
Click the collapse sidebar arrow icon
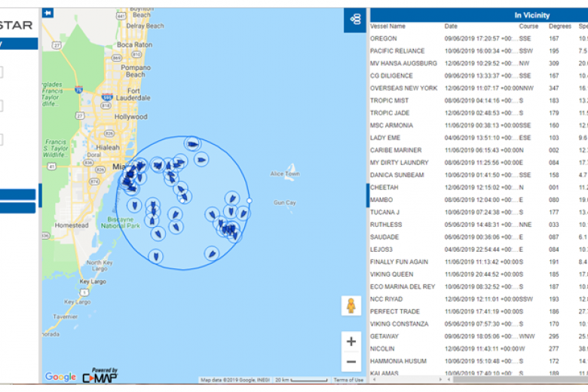pyautogui.click(x=48, y=13)
